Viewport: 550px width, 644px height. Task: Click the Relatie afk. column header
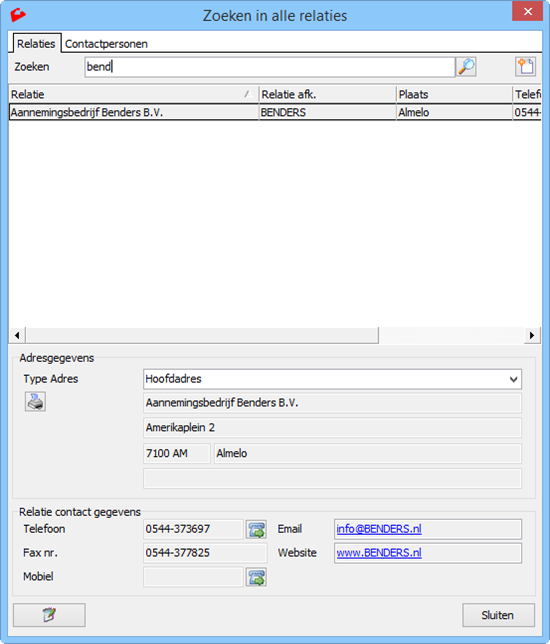[327, 94]
